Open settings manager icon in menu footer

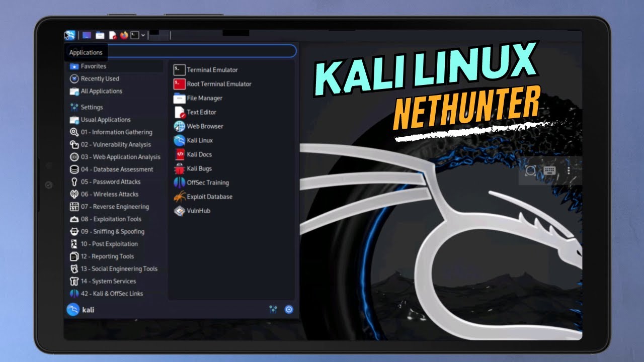273,310
